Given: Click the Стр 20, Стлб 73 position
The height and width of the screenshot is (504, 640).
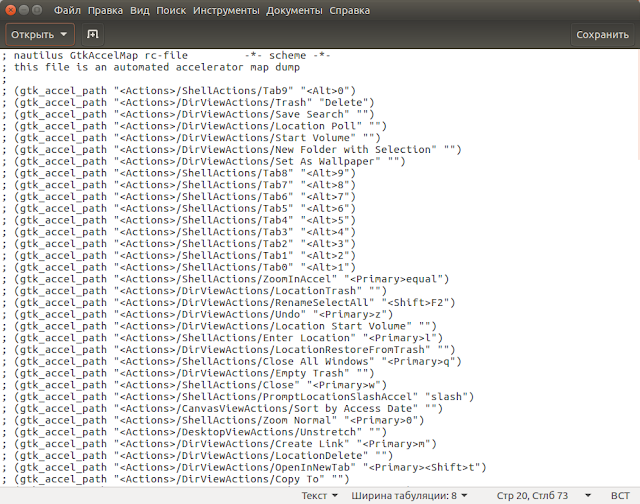Looking at the screenshot, I should pos(532,495).
